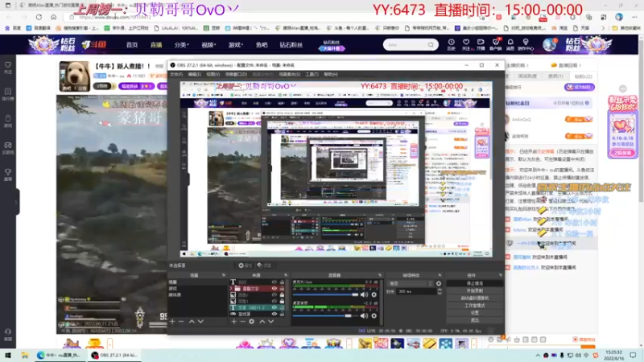The height and width of the screenshot is (362, 644).
Task: Toggle lock on 直播文字 source group
Action: 282,289
